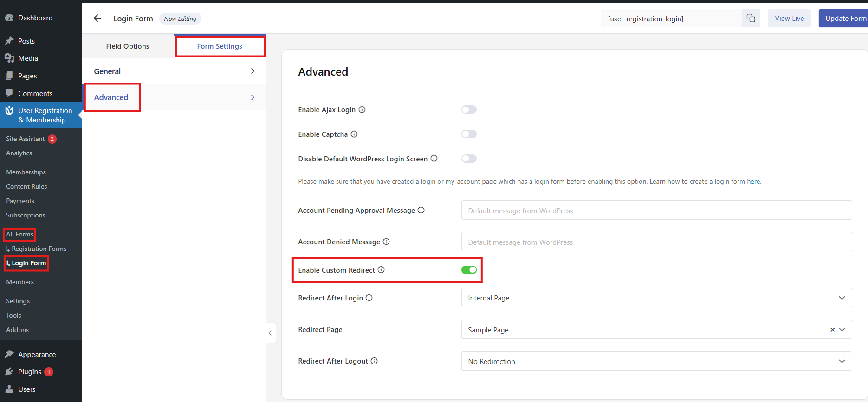Expand the General settings chevron
Image resolution: width=868 pixels, height=402 pixels.
[253, 71]
